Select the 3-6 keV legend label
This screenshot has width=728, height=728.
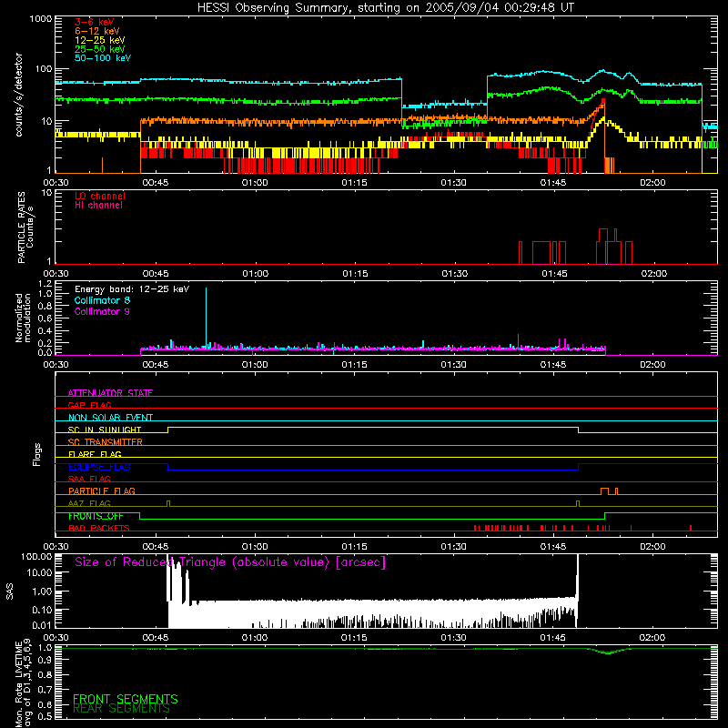click(x=95, y=22)
